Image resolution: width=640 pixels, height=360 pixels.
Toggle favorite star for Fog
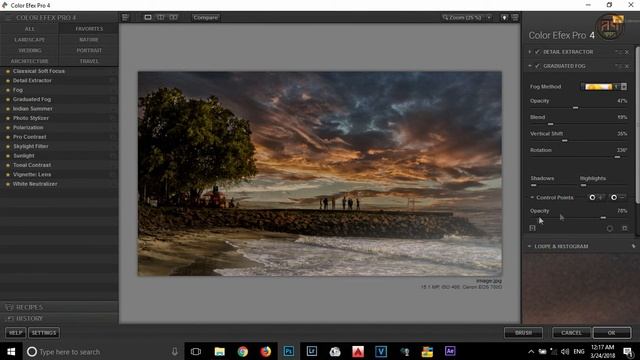point(7,90)
